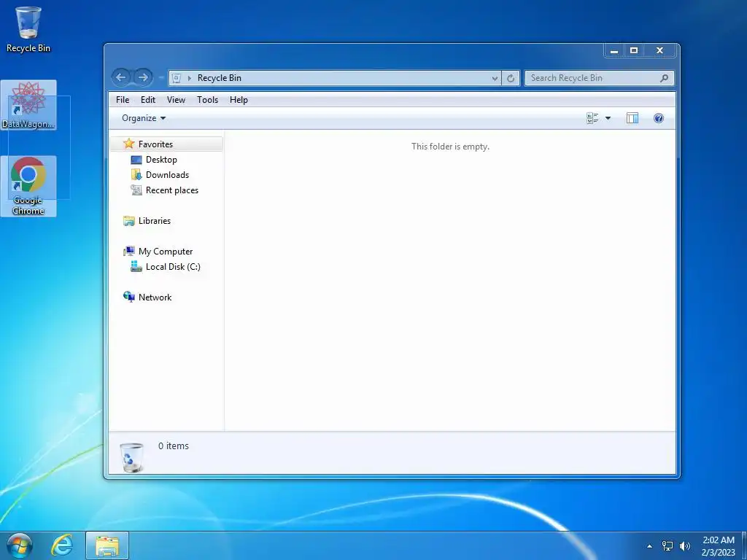
Task: Open the File menu
Action: [x=123, y=99]
